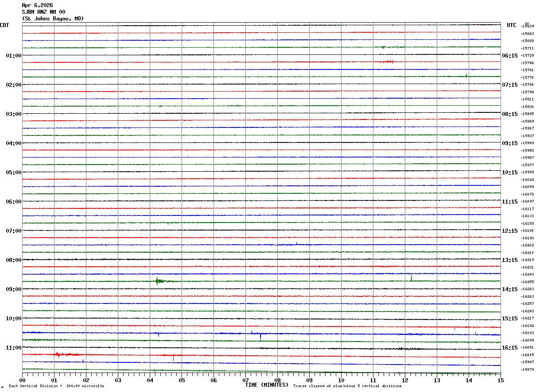Click the 01:00 CDT time label
Screen dimensions: 536x392
pos(13,56)
